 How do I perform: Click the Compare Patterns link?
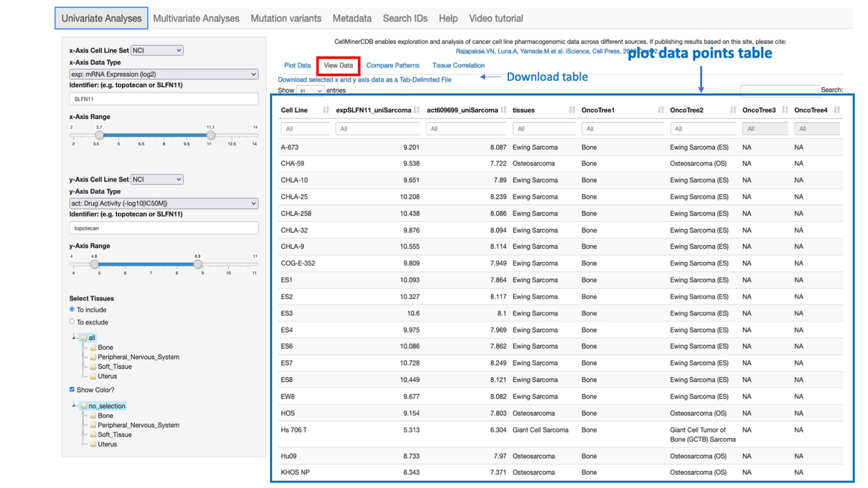tap(393, 65)
